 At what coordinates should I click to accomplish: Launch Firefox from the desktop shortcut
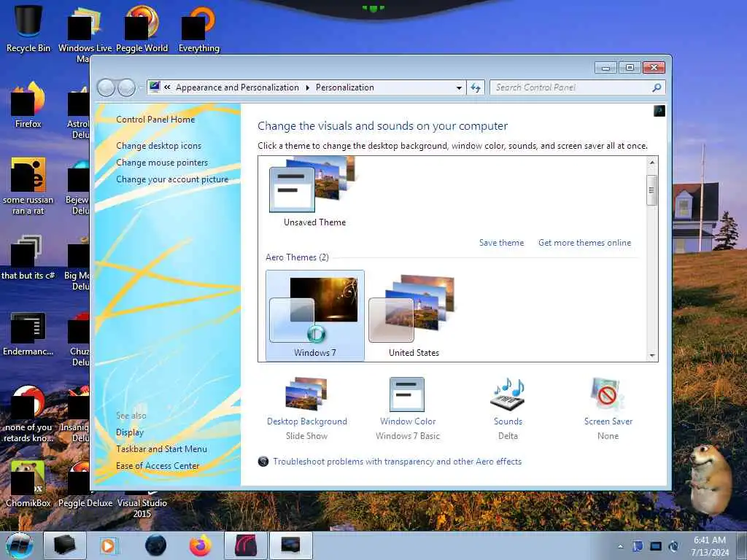(x=28, y=105)
